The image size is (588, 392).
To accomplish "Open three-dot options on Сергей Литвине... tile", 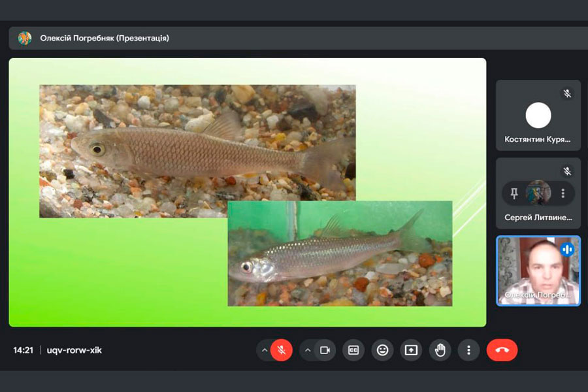I will point(563,193).
